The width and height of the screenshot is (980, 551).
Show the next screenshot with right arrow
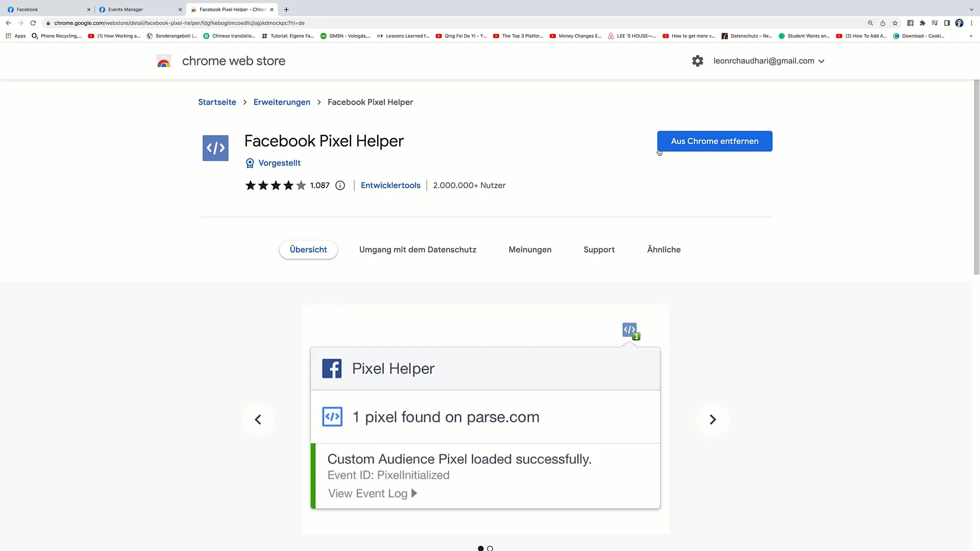point(713,419)
